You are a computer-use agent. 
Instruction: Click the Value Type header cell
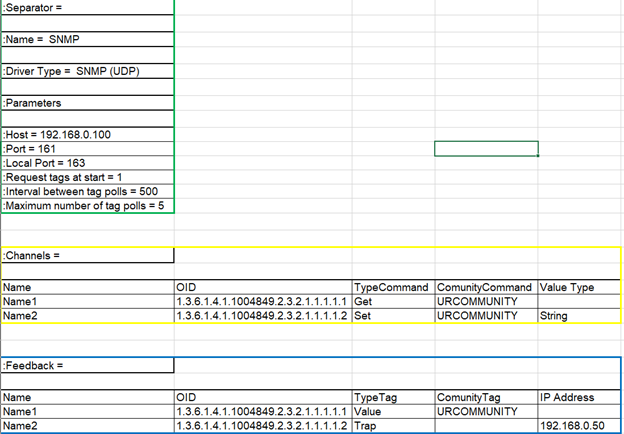pos(579,287)
